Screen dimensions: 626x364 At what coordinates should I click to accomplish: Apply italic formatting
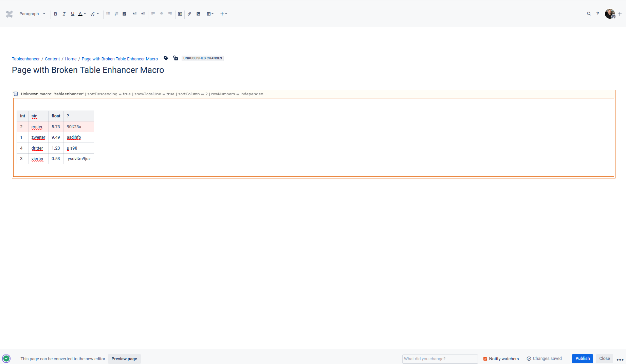64,14
